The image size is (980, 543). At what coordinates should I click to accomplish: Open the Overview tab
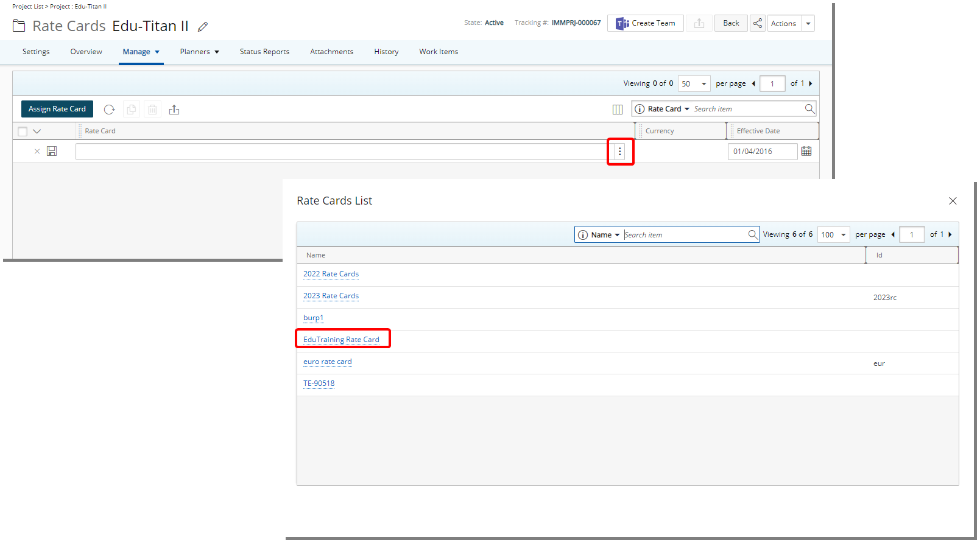pos(86,52)
